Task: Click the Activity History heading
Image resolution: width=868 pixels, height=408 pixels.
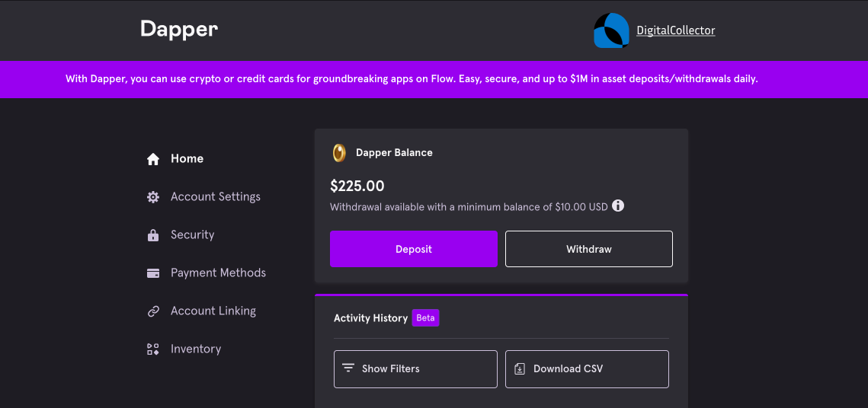Action: pyautogui.click(x=371, y=318)
